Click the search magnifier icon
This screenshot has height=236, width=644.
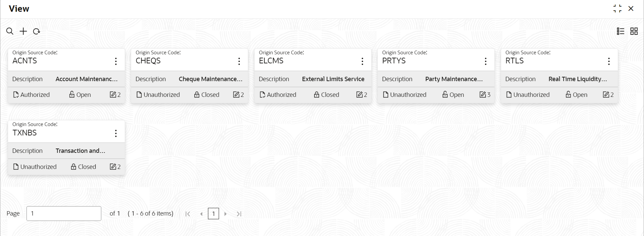[x=10, y=31]
